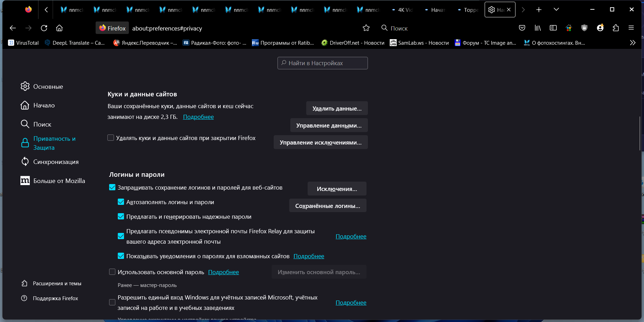This screenshot has width=644, height=322.
Task: Click the Управление исключениями button
Action: click(320, 142)
